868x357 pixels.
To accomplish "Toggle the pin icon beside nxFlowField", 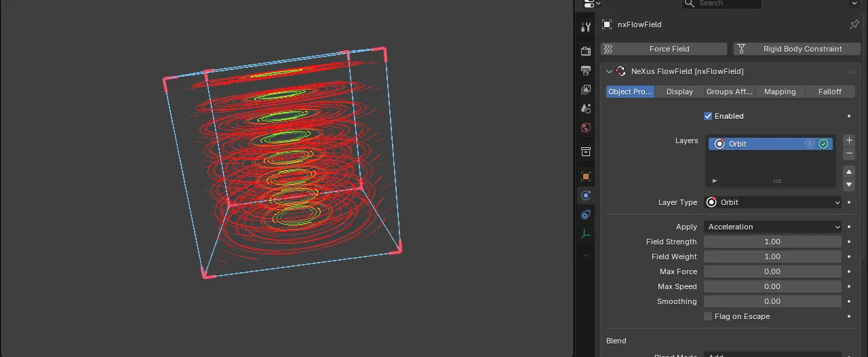I will [854, 24].
